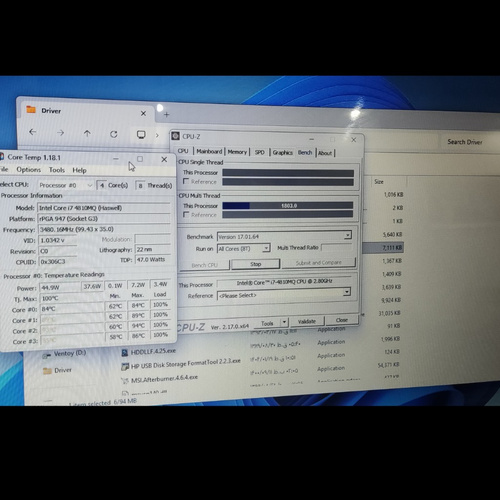Switch to the SPD tab in CPU-Z
Screen dimensions: 500x500
pos(259,152)
